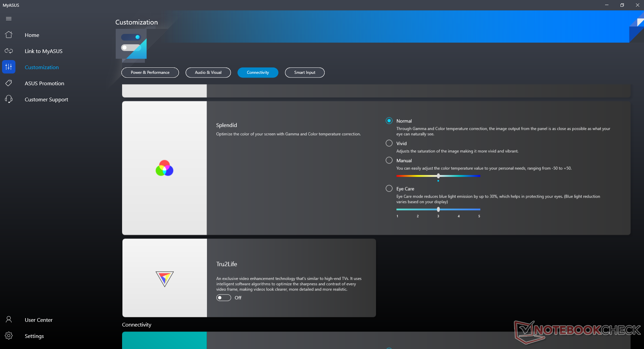Minimize the MyASUS window

pos(607,5)
